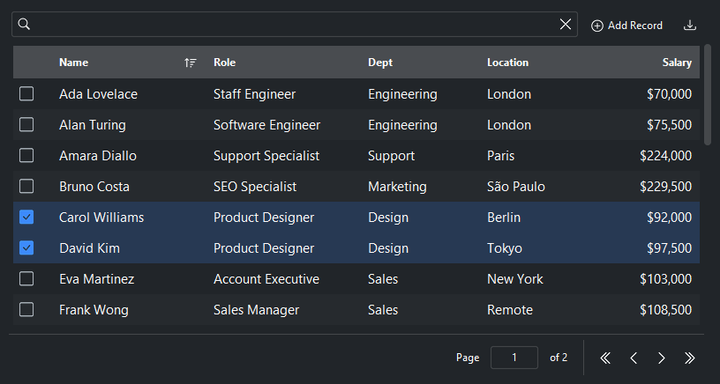Focus the search input field

295,24
